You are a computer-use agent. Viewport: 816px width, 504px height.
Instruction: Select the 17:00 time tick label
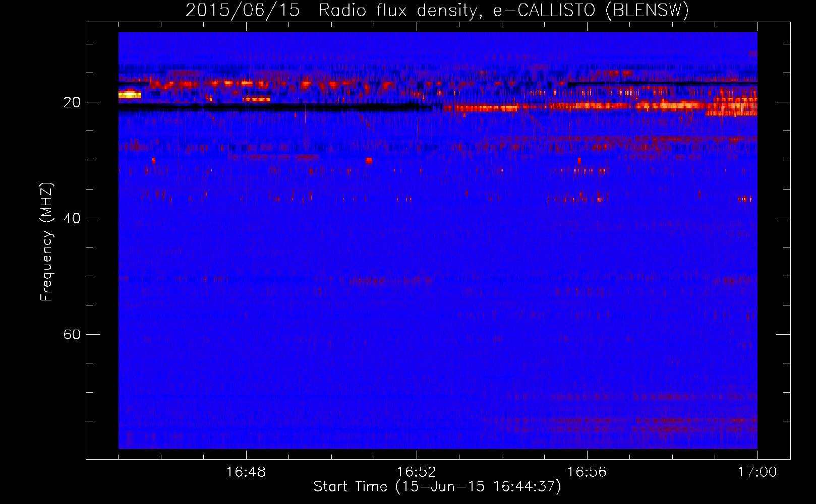pos(757,472)
